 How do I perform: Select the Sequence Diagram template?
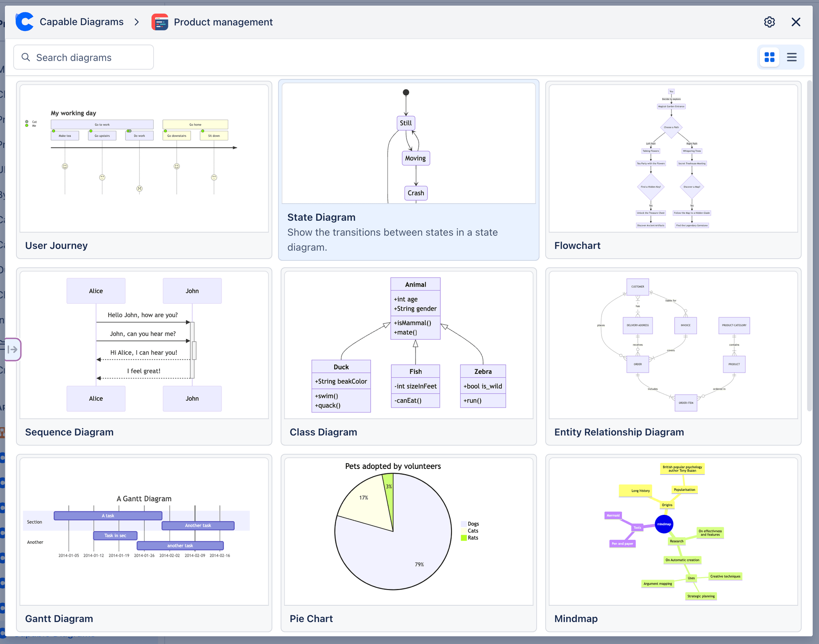(144, 356)
